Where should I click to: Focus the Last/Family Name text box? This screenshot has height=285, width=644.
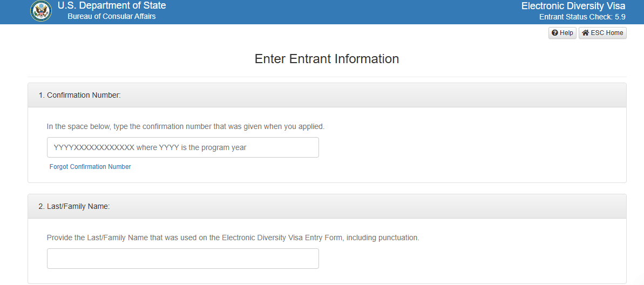182,259
